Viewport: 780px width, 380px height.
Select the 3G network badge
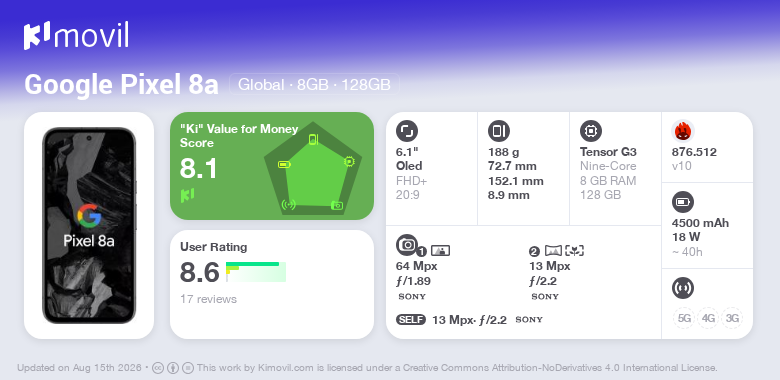click(x=732, y=318)
